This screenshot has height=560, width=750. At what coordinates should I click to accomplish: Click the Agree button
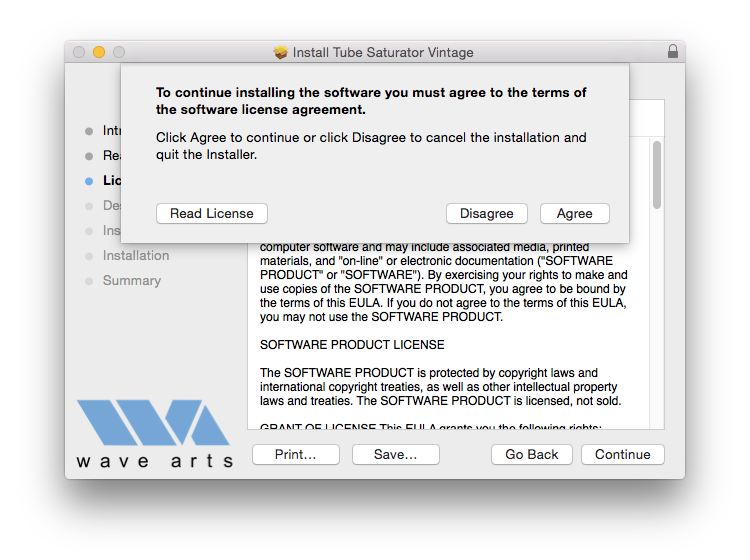point(574,213)
